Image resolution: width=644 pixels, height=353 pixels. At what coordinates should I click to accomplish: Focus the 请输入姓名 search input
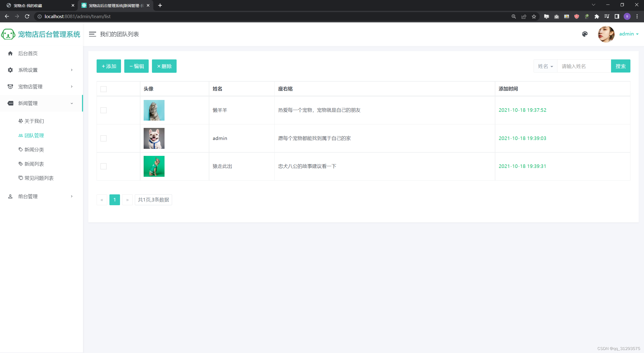point(584,66)
